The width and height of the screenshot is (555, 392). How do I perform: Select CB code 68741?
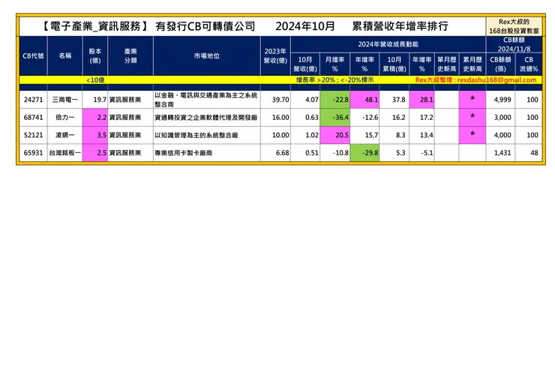33,118
